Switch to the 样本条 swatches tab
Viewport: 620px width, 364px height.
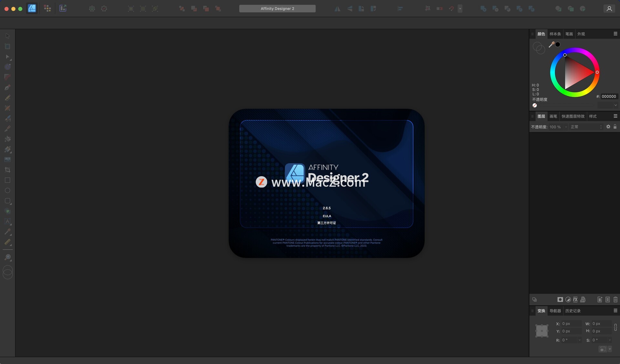pos(555,34)
